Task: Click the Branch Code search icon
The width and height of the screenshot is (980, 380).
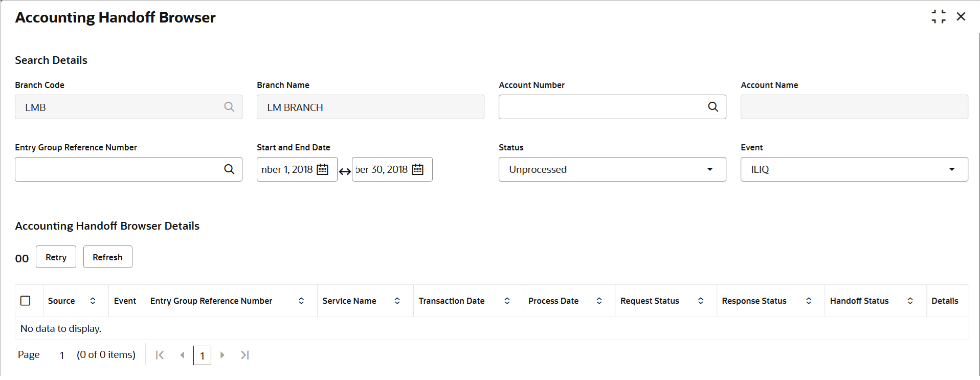Action: point(229,107)
